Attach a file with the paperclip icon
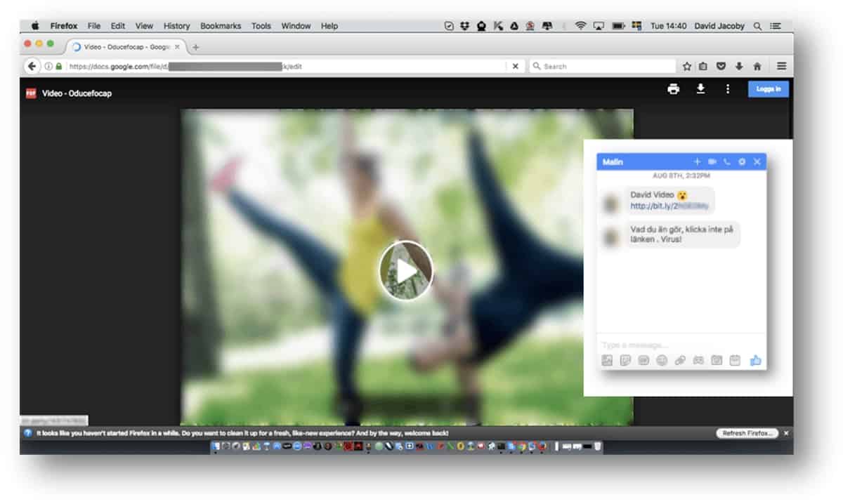Image resolution: width=843 pixels, height=504 pixels. point(680,361)
